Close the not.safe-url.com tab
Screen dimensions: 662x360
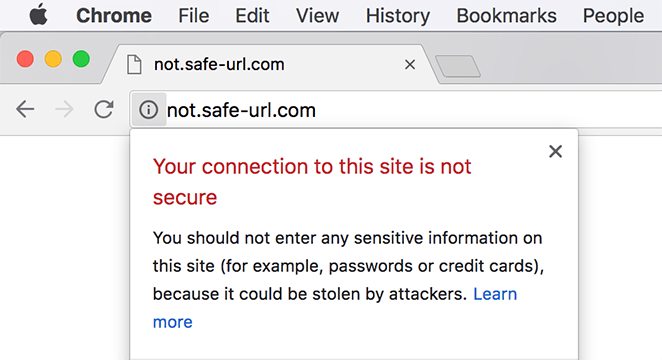(x=410, y=65)
